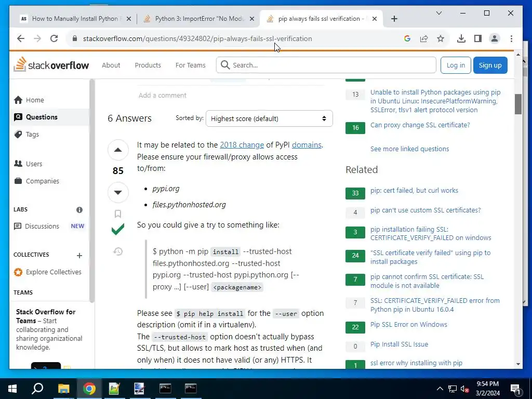The height and width of the screenshot is (399, 532).
Task: Click the browser address bar URL
Action: 197,38
